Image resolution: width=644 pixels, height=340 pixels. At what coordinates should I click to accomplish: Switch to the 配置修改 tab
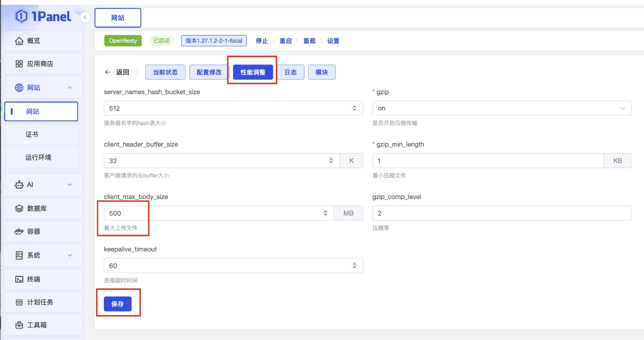(x=209, y=72)
